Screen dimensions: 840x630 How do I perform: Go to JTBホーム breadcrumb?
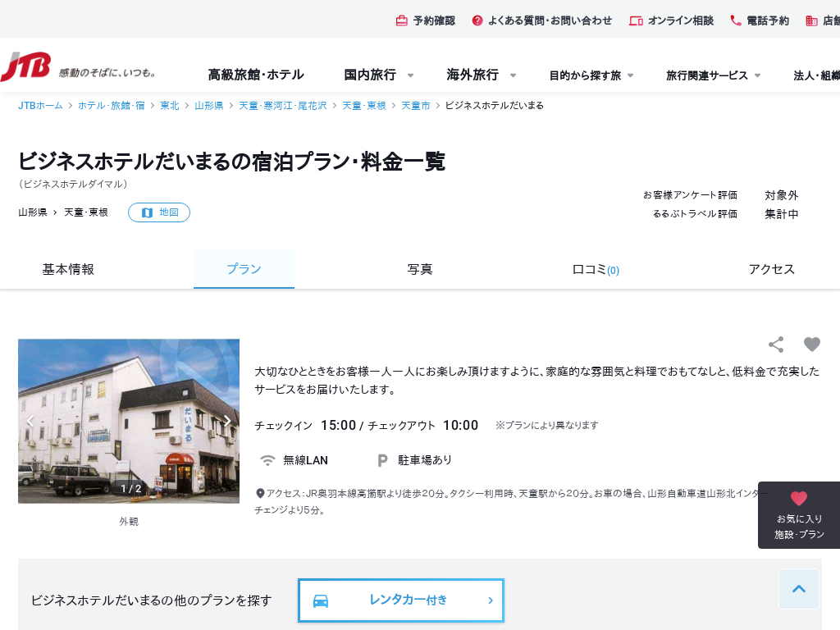[40, 106]
